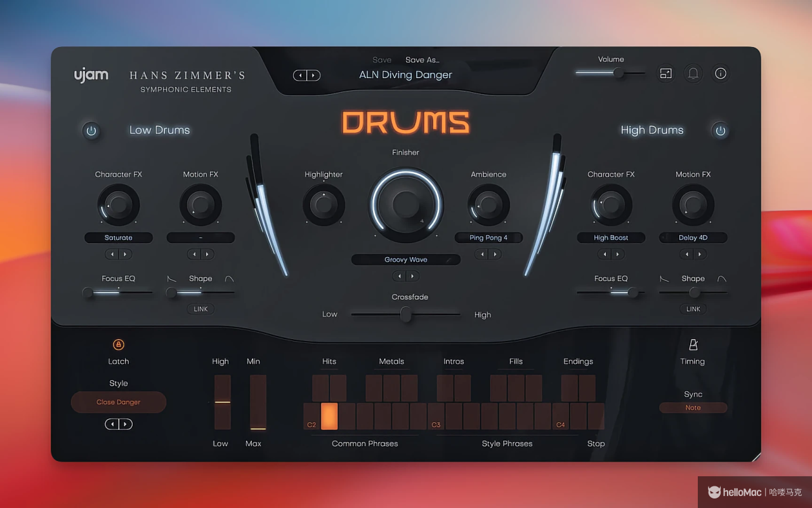Click the High/Low pitch wheel strip
Screen dimensions: 812x508
pyautogui.click(x=223, y=402)
